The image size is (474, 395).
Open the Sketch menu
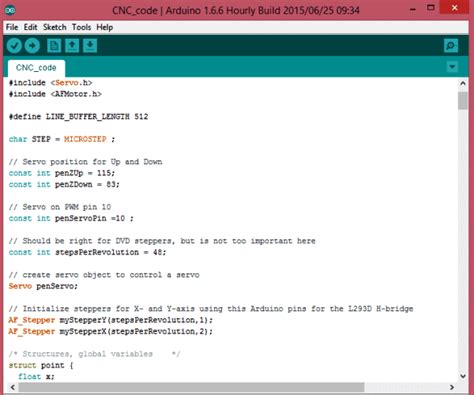tap(55, 27)
